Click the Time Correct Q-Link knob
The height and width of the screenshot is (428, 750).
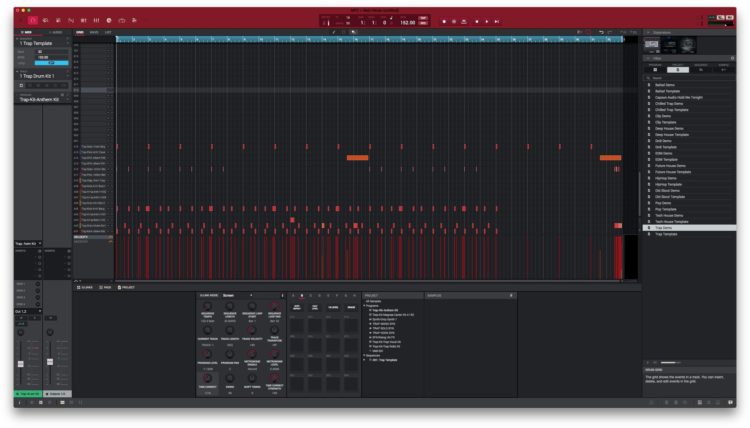point(208,378)
